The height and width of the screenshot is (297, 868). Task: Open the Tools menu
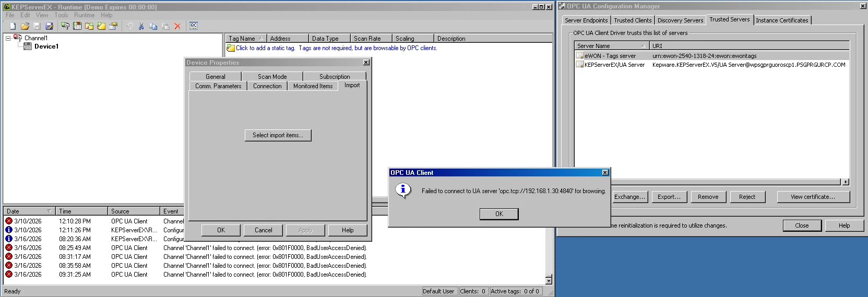pyautogui.click(x=61, y=15)
